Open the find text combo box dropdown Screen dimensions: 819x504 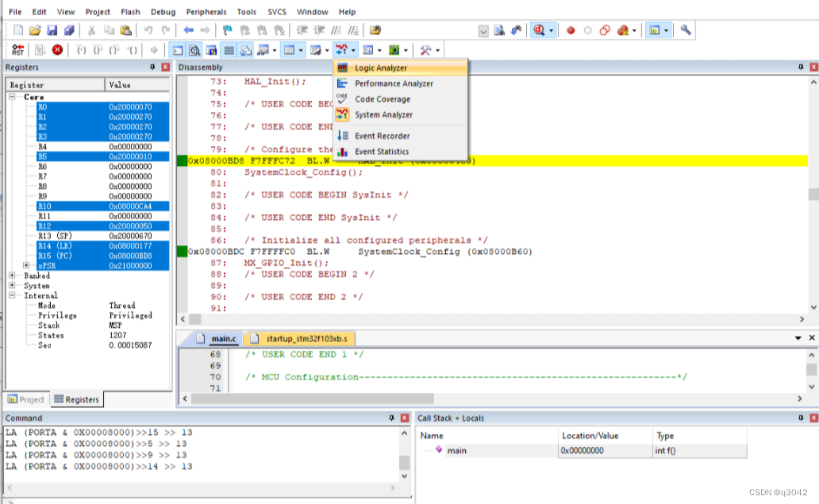pyautogui.click(x=483, y=31)
